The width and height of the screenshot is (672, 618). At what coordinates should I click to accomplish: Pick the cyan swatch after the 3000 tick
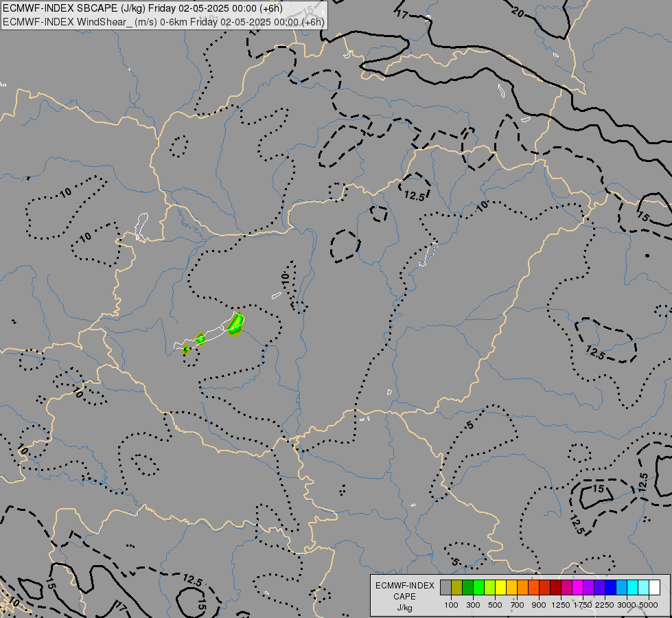coord(633,588)
